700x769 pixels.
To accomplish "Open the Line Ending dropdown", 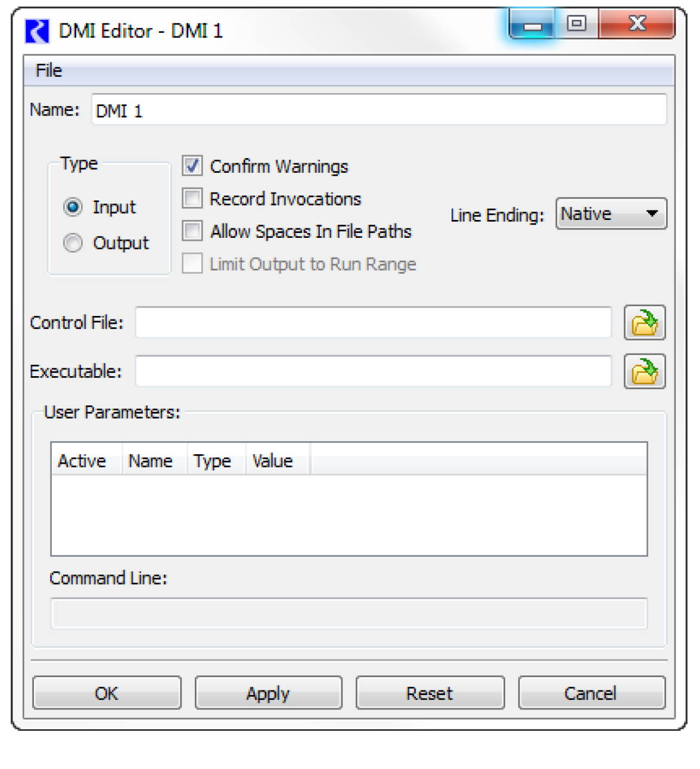I will (x=611, y=214).
